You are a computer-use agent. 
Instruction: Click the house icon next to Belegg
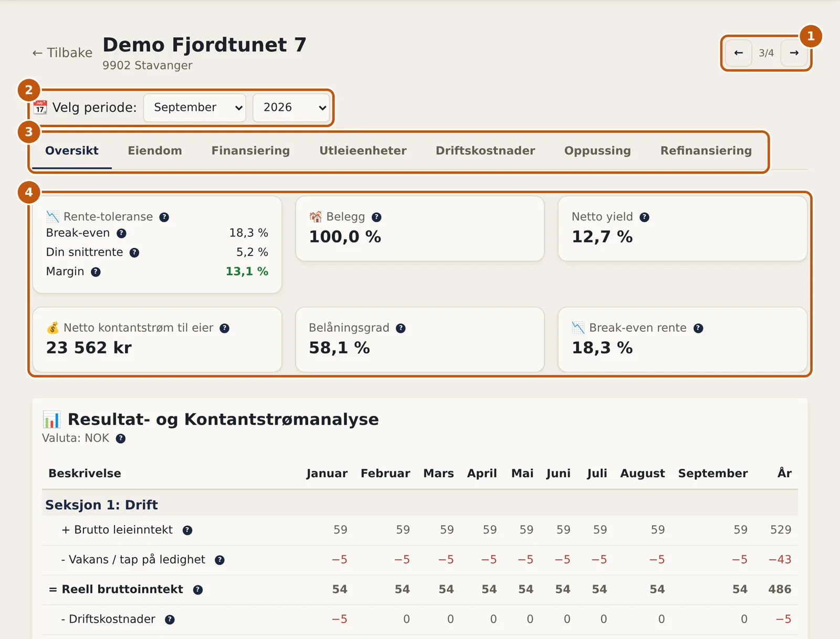(x=316, y=217)
